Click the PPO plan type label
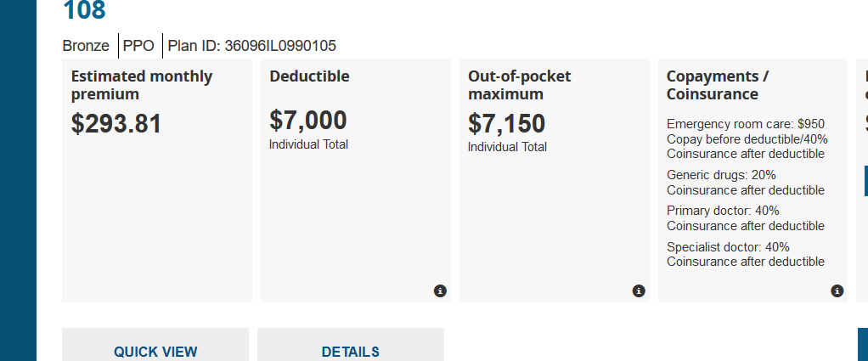Screen dimensions: 868x361 [x=138, y=46]
